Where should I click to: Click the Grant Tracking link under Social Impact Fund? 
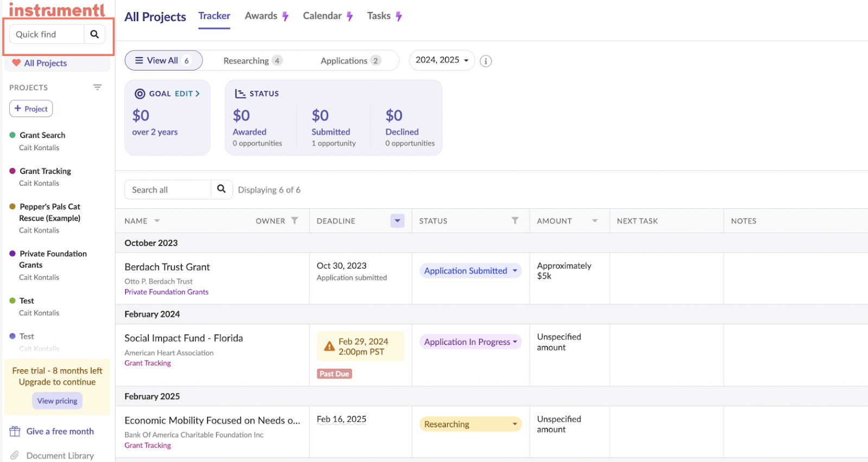[148, 363]
